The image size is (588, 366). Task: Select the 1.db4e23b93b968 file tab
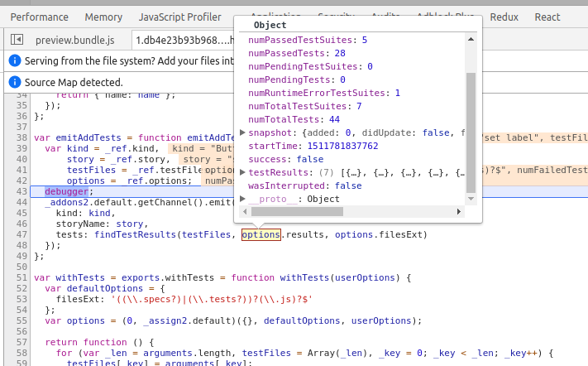click(184, 41)
